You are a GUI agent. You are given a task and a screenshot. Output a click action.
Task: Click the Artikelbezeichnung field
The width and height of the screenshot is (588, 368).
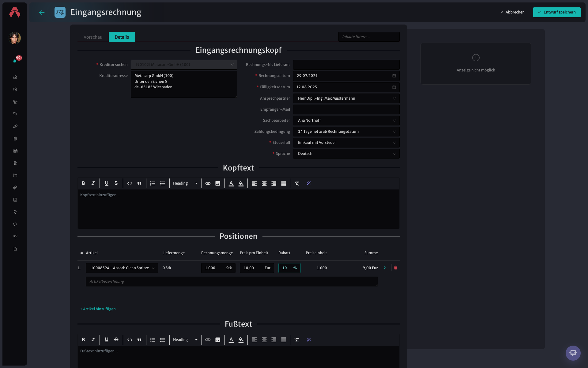[x=232, y=282]
